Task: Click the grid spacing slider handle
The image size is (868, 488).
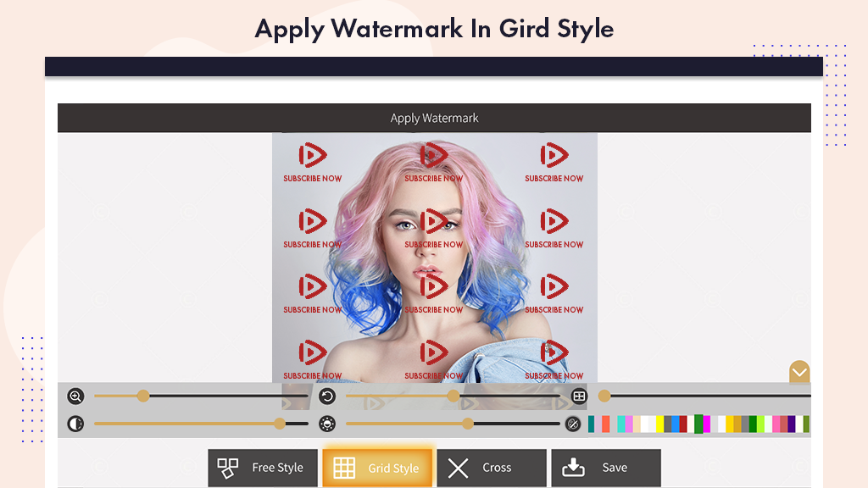Action: pos(604,396)
